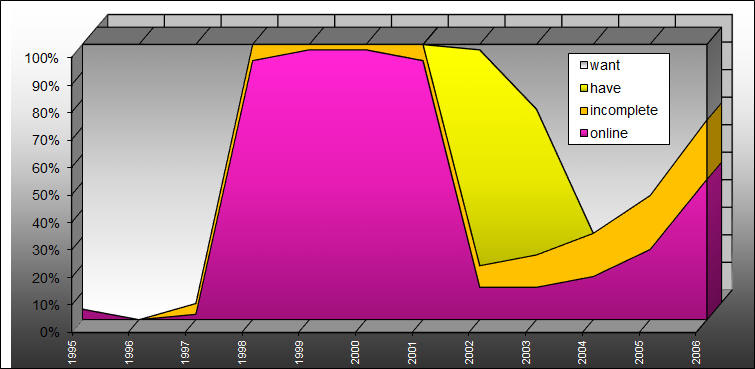Click the 1995 x-axis label
Image resolution: width=755 pixels, height=369 pixels.
[x=72, y=350]
